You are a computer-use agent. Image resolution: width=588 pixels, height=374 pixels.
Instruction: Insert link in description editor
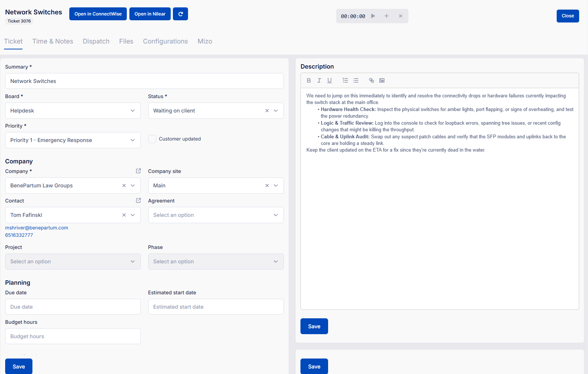[x=371, y=80]
